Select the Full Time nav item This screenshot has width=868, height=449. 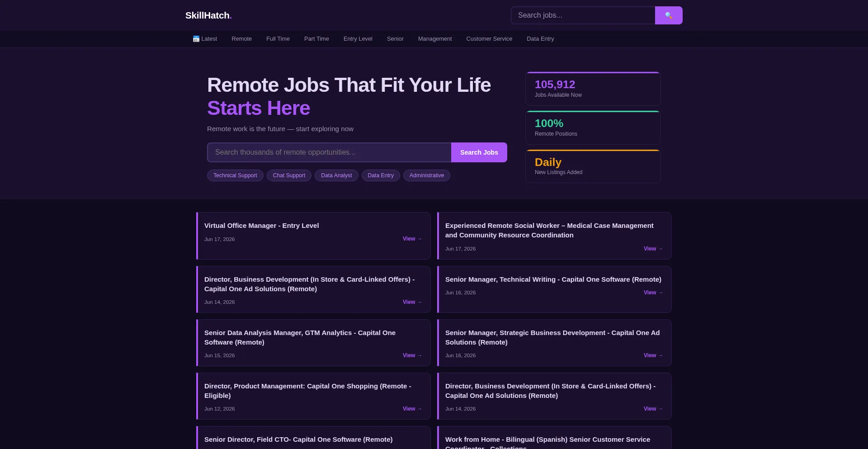pos(278,39)
